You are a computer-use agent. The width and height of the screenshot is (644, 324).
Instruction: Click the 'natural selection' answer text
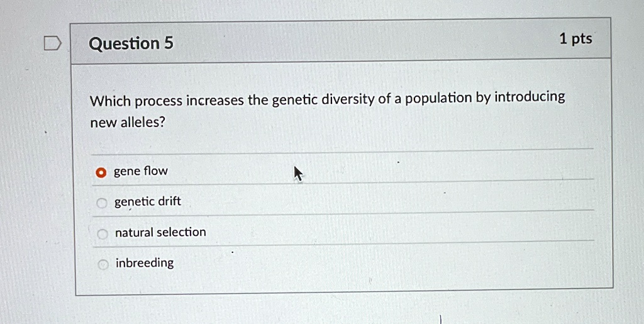pos(160,232)
